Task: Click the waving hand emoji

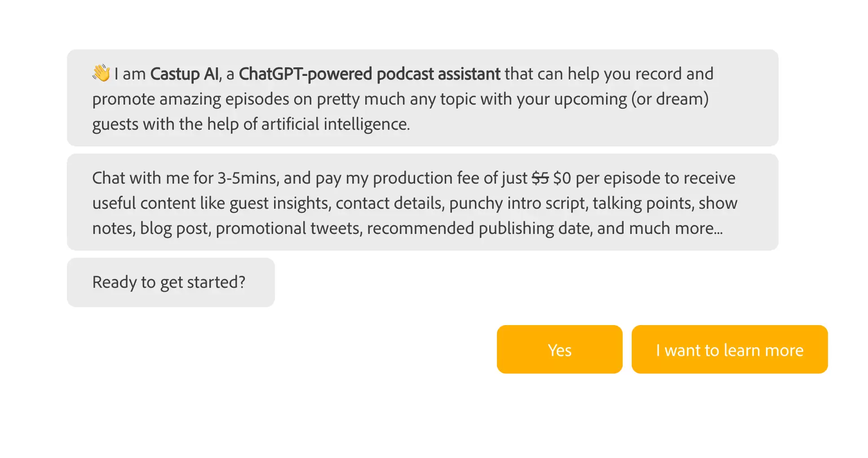Action: [x=101, y=73]
